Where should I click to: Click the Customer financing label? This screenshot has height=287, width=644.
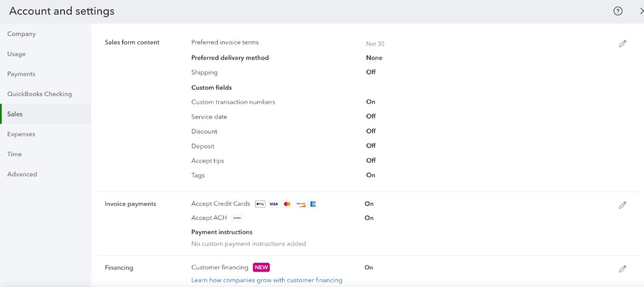coord(220,267)
